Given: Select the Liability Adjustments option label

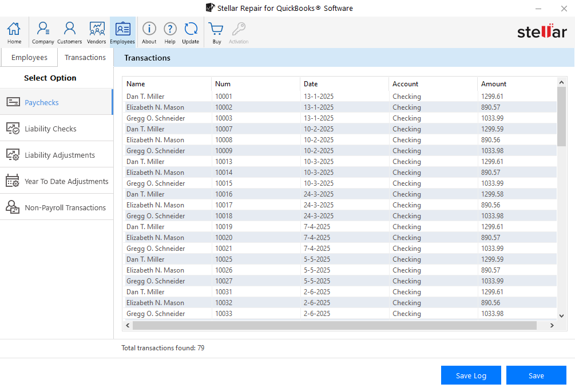Looking at the screenshot, I should click(x=60, y=155).
